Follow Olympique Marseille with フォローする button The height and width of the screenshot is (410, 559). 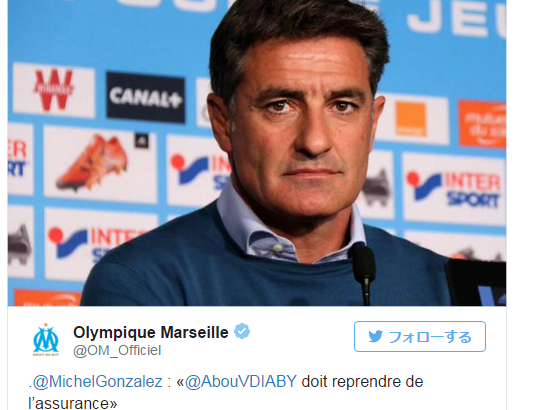(x=420, y=337)
